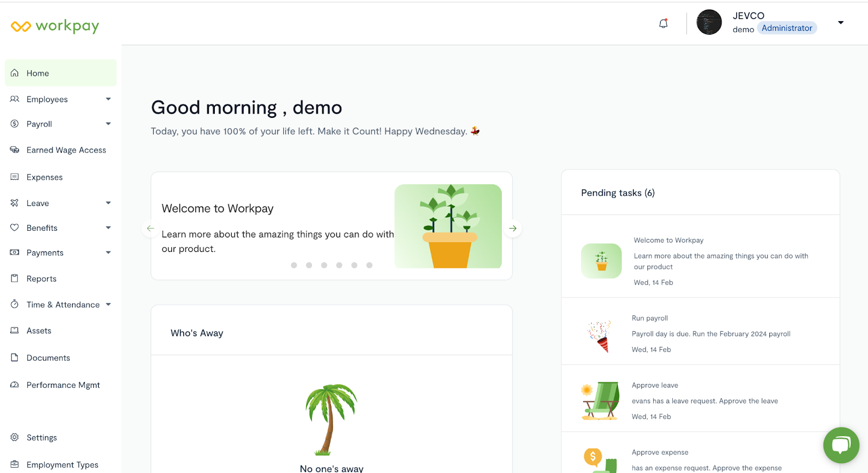Click the carousel potted plant image
The height and width of the screenshot is (473, 868).
pos(448,226)
